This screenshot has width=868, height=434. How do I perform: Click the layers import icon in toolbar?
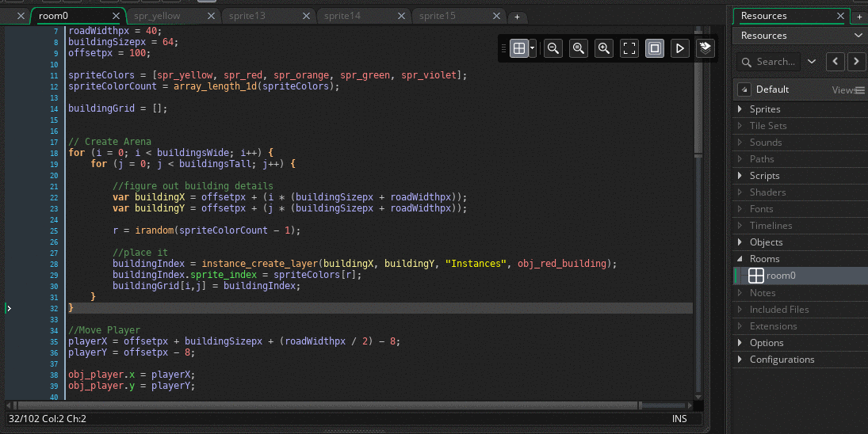click(x=705, y=48)
